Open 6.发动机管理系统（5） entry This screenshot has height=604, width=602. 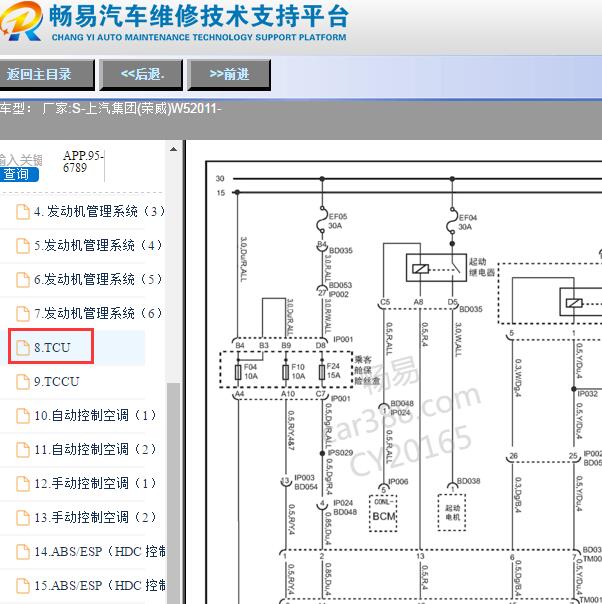pyautogui.click(x=97, y=279)
